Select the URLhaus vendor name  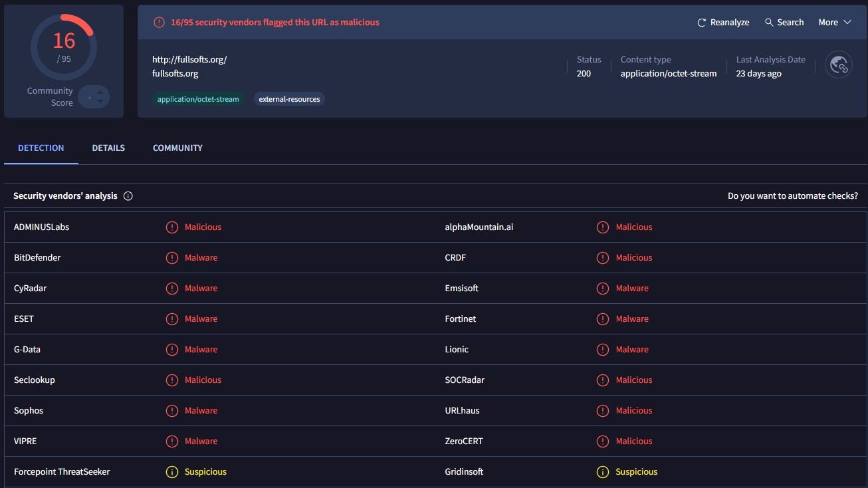[x=463, y=411]
